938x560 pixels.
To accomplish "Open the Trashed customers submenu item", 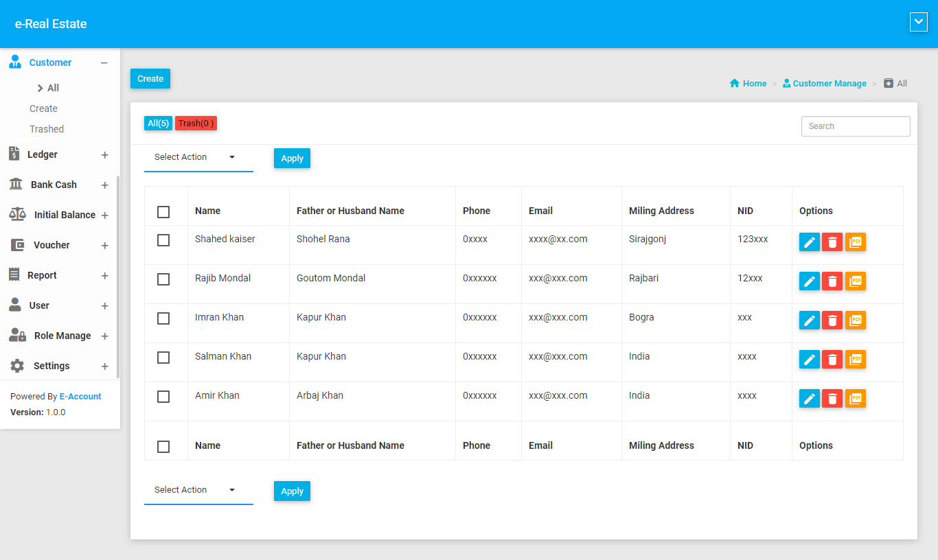I will [47, 129].
